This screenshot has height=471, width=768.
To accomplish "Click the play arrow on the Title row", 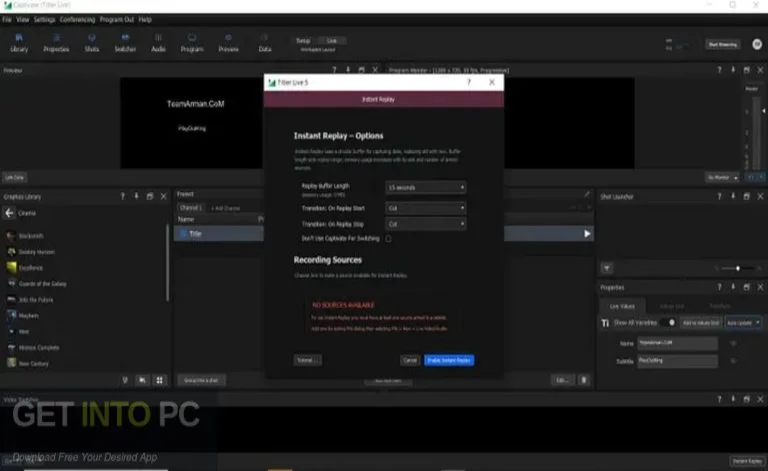I will (587, 234).
